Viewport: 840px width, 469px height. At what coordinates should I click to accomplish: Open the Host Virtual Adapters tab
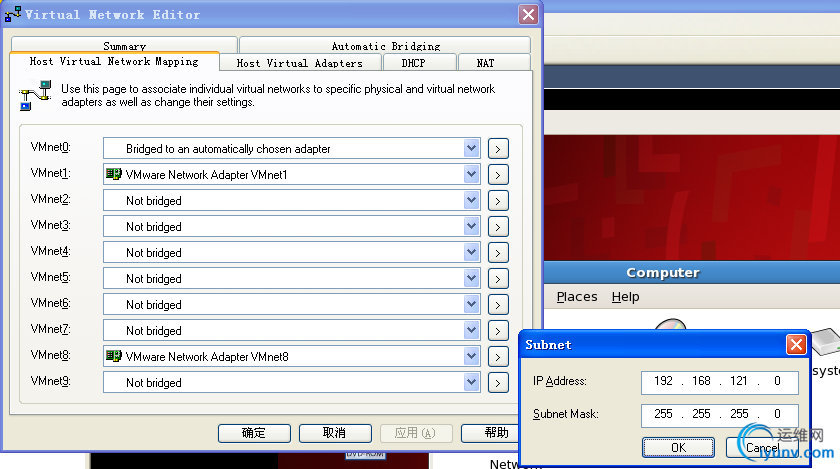click(300, 63)
